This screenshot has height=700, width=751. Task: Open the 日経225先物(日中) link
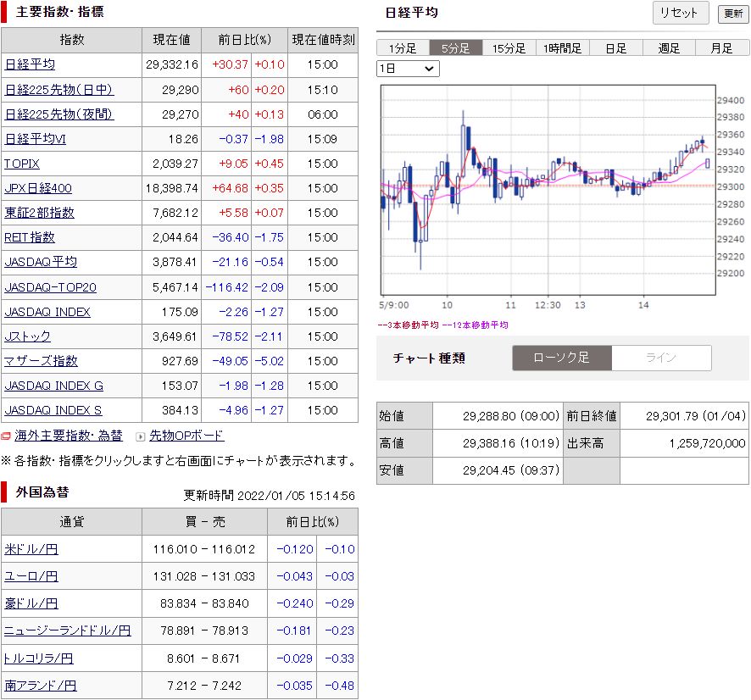coord(59,90)
